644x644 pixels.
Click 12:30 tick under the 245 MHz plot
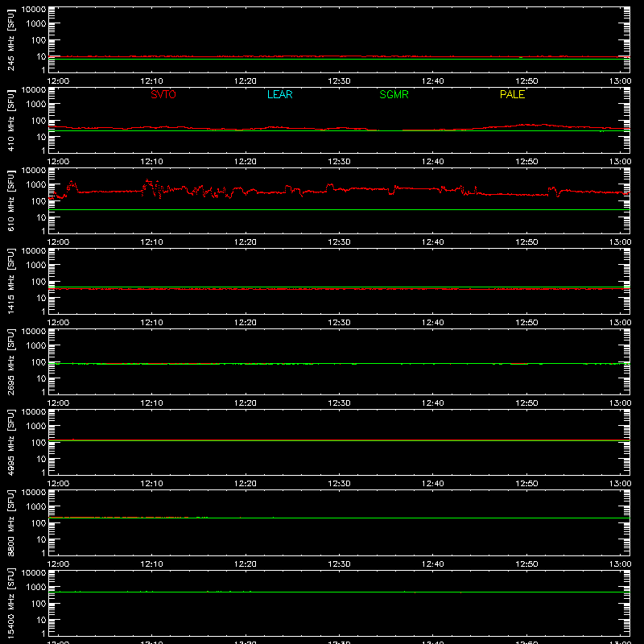click(x=339, y=81)
